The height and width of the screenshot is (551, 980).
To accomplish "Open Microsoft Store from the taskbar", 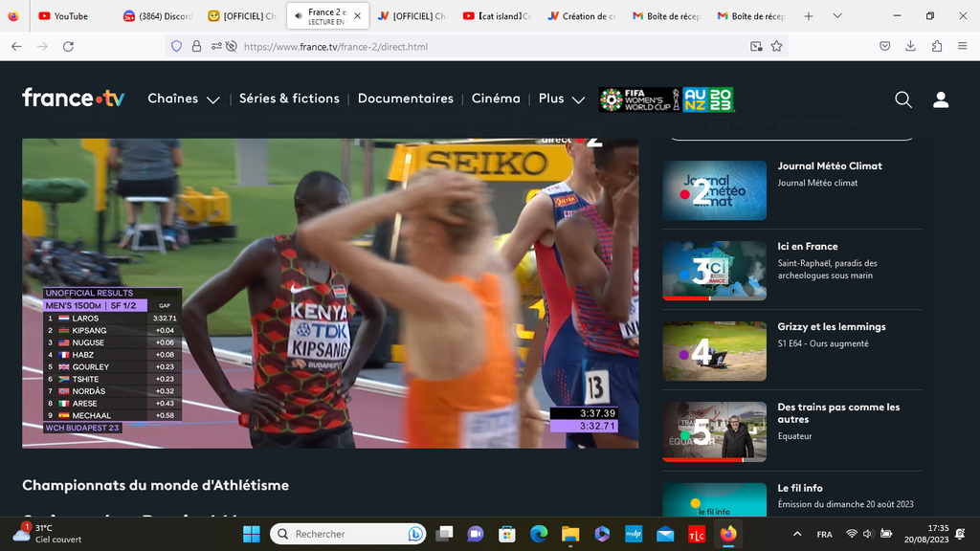I will 507,534.
